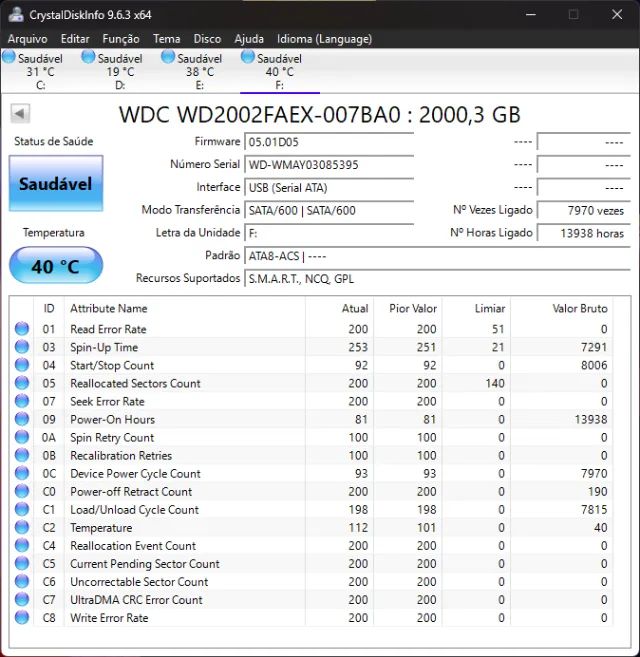Open the Tema menu
The height and width of the screenshot is (657, 640).
pos(166,39)
